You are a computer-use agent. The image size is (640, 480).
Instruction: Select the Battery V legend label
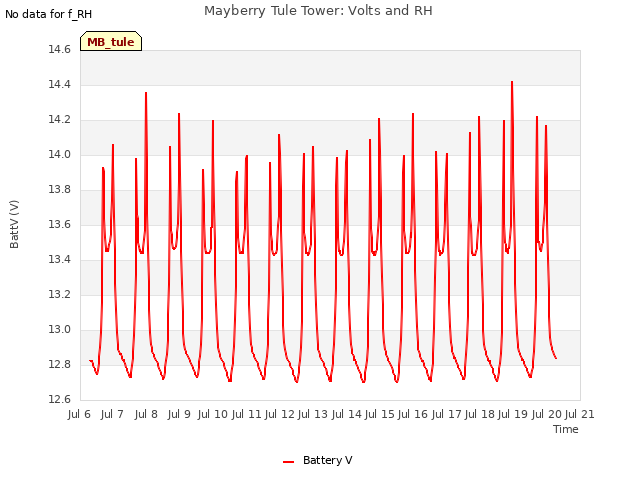327,460
